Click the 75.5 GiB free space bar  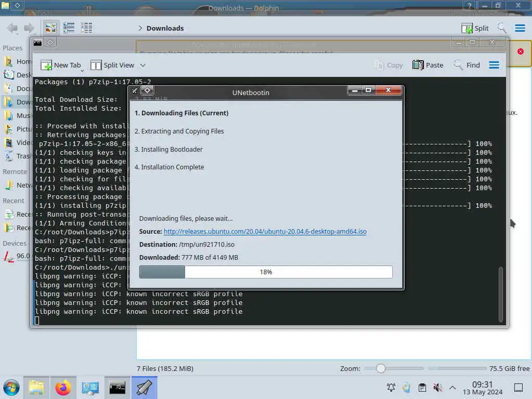(458, 368)
